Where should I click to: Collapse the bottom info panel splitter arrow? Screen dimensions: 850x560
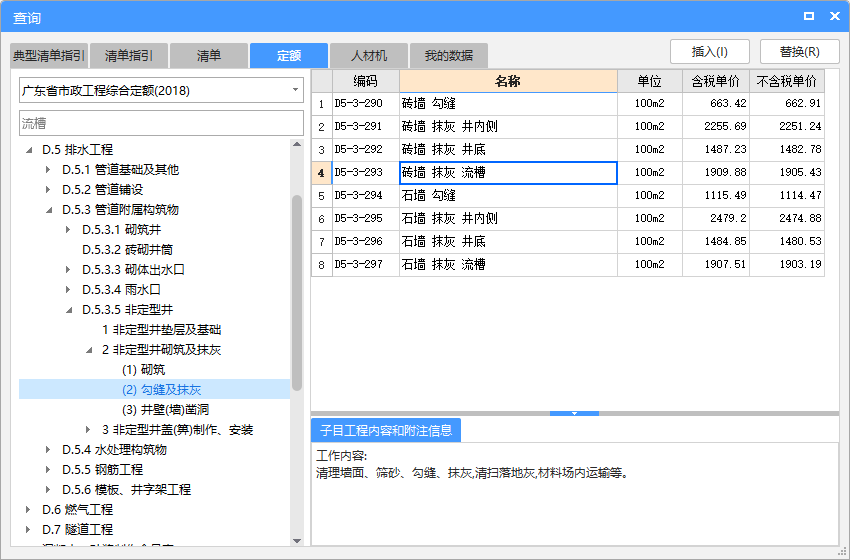point(574,414)
